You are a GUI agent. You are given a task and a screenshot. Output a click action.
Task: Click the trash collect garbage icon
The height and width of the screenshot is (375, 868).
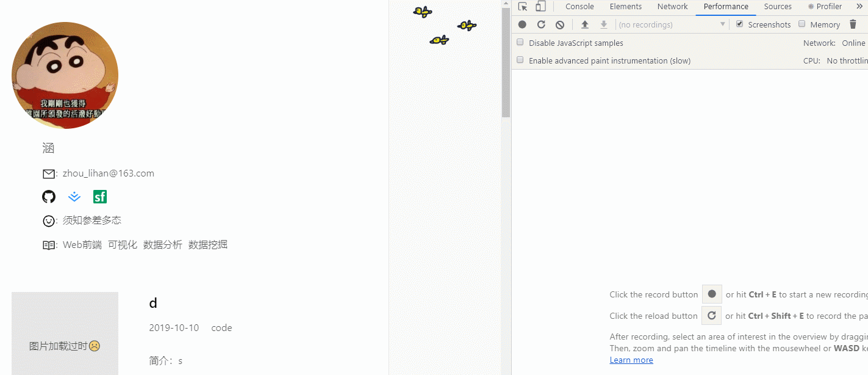click(x=853, y=24)
